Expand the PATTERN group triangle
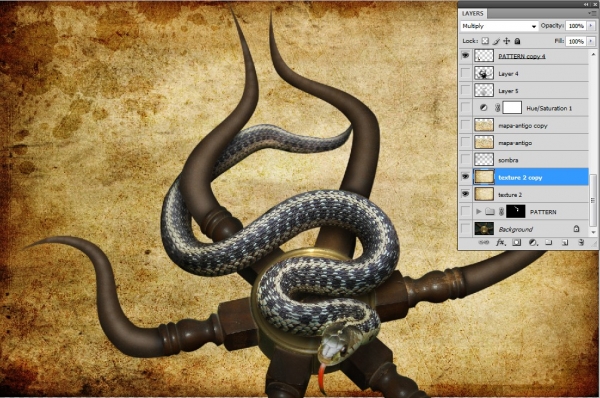600x398 pixels. [x=479, y=212]
